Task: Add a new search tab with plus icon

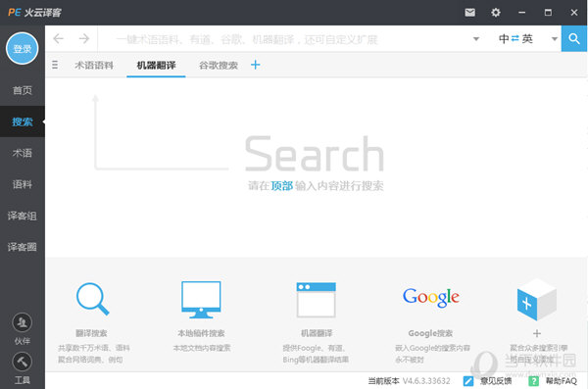Action: 256,65
